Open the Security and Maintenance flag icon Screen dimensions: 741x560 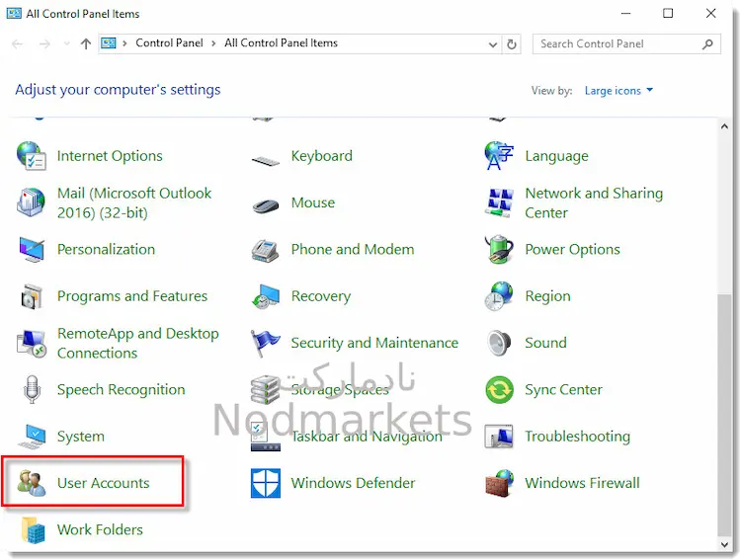266,343
